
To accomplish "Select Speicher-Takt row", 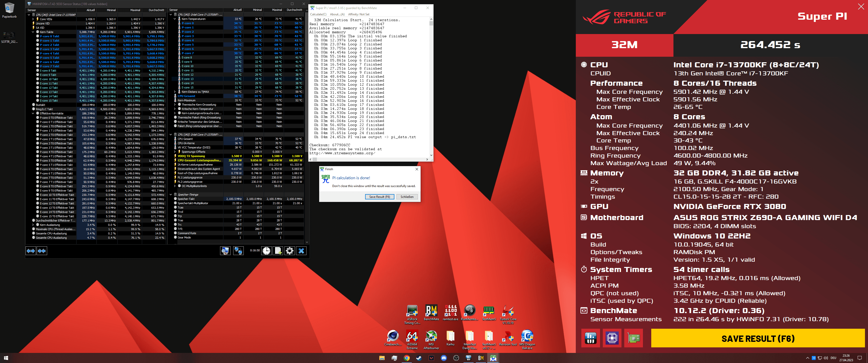I will [x=238, y=199].
